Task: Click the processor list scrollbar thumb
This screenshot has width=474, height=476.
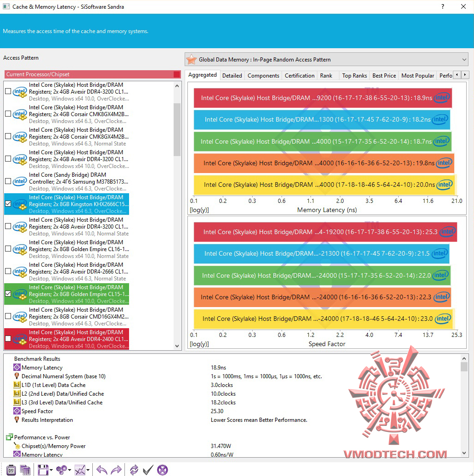Action: point(177,129)
